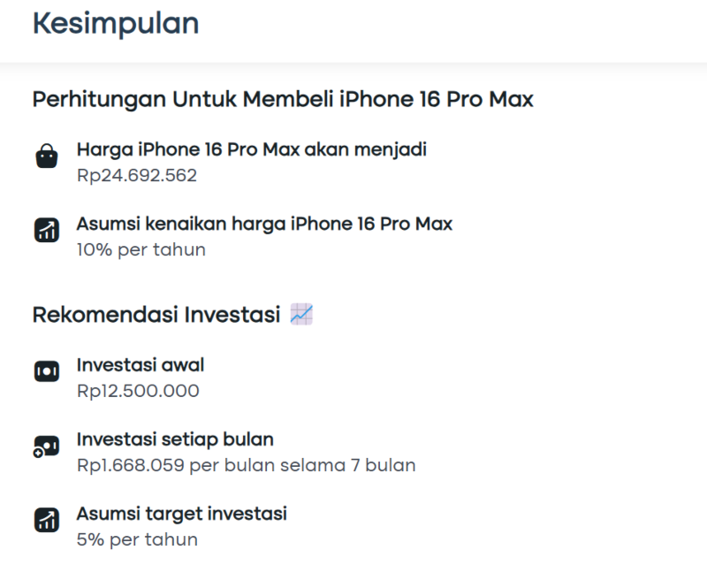Click the Asumsi target investasi chart icon
The height and width of the screenshot is (588, 707).
click(47, 520)
